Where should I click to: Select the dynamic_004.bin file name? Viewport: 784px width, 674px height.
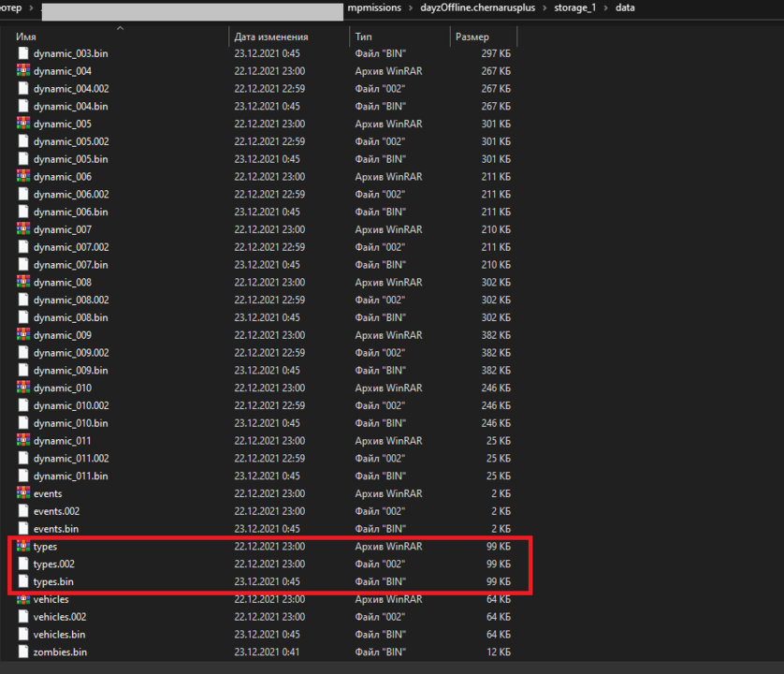pos(70,106)
